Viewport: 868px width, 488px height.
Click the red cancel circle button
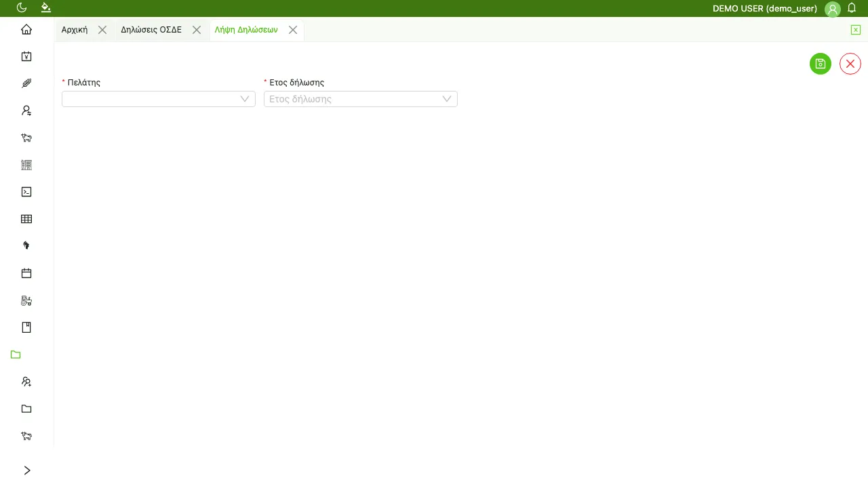[x=850, y=64]
